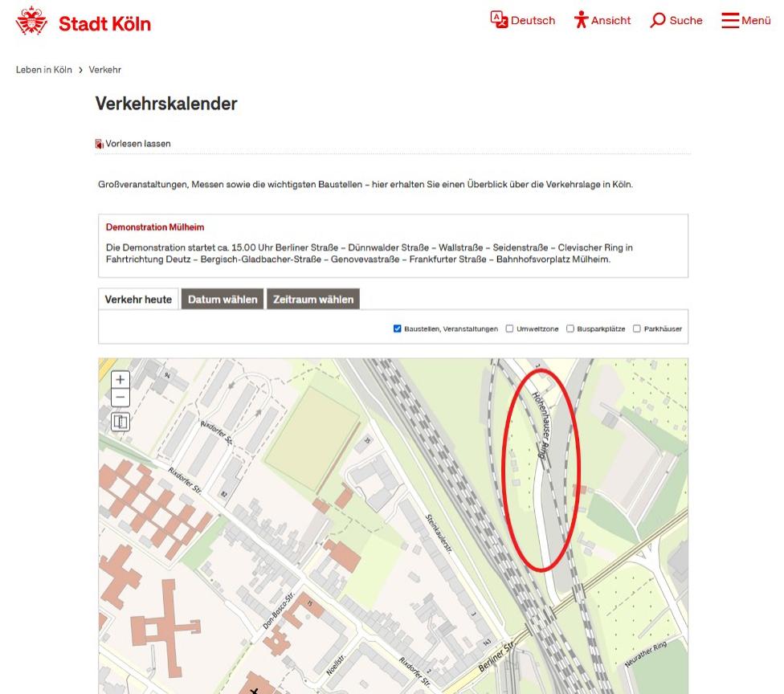
Task: Open the Demonstration Mülheim heading
Action: click(x=155, y=227)
